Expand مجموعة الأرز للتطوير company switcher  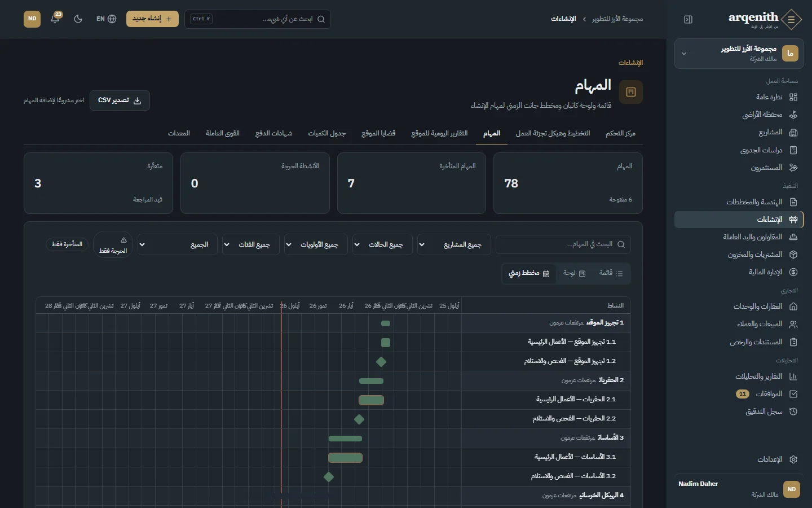pyautogui.click(x=739, y=54)
